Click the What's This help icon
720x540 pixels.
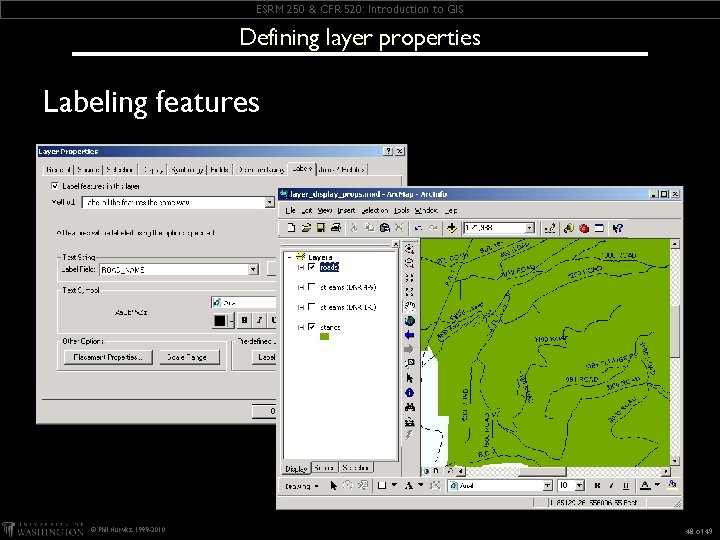pyautogui.click(x=618, y=228)
